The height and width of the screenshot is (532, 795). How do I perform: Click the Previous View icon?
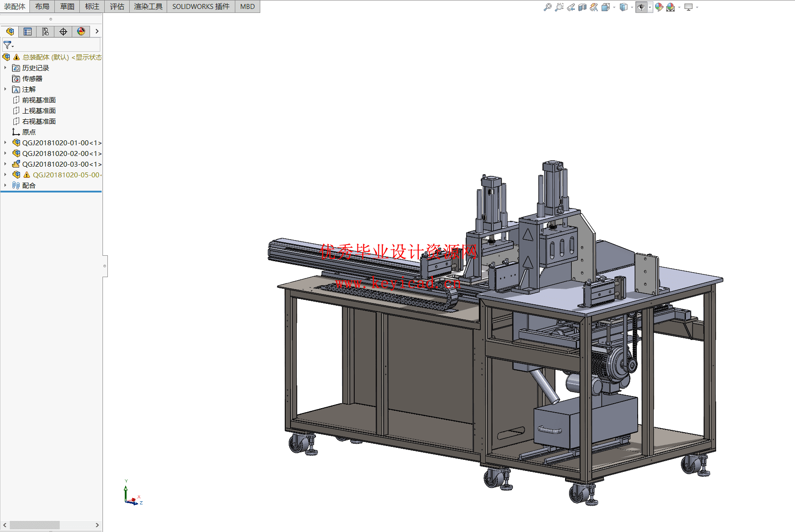pos(571,7)
